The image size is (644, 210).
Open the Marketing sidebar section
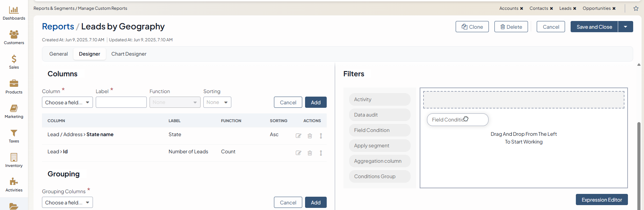pyautogui.click(x=14, y=111)
